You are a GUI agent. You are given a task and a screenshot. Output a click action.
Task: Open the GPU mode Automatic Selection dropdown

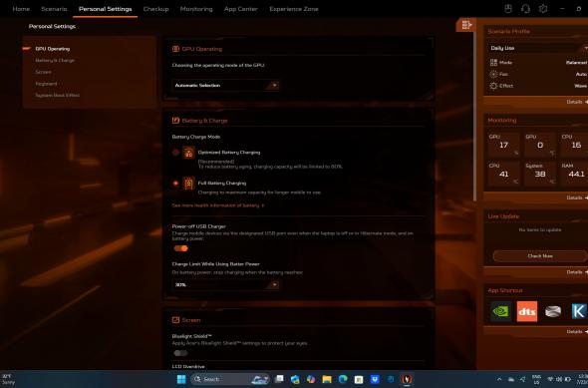click(225, 85)
